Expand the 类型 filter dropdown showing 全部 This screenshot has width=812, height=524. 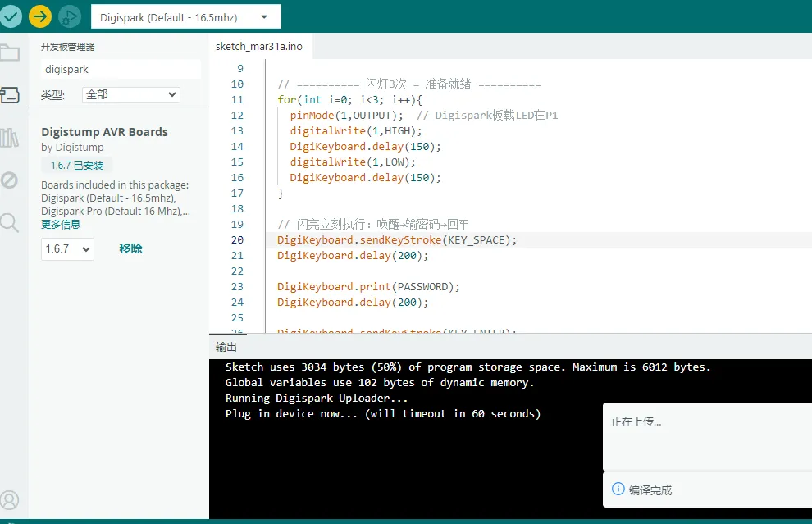click(x=130, y=94)
